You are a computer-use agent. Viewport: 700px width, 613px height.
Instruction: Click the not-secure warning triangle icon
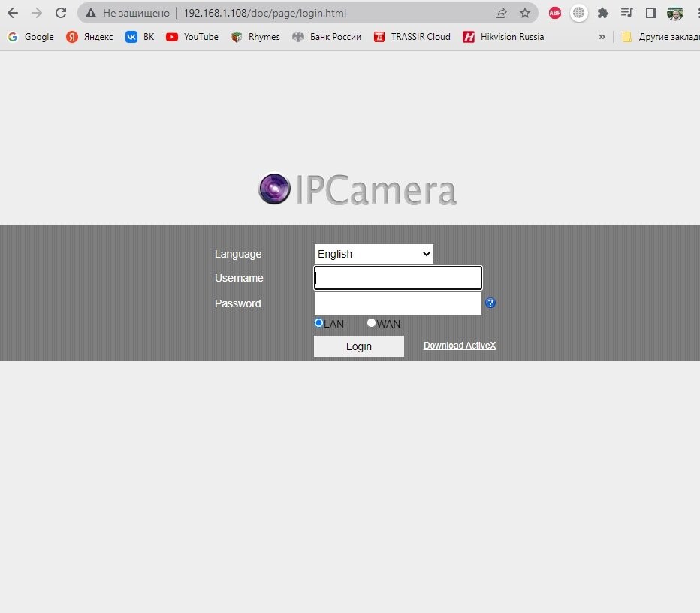[x=91, y=13]
